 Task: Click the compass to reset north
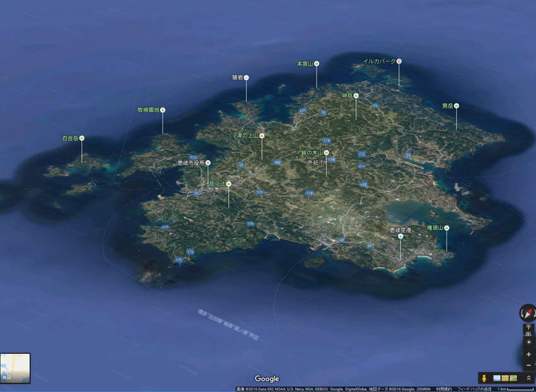pyautogui.click(x=527, y=313)
